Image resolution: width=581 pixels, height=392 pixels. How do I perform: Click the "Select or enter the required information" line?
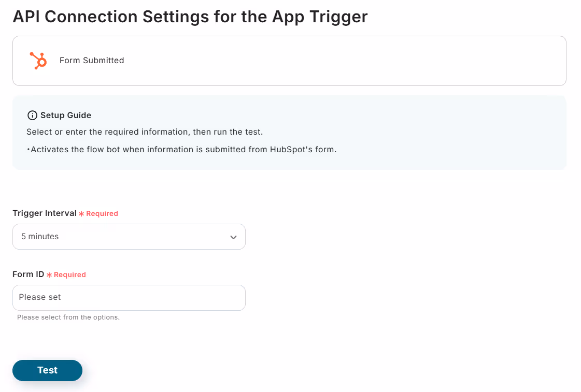pos(145,132)
